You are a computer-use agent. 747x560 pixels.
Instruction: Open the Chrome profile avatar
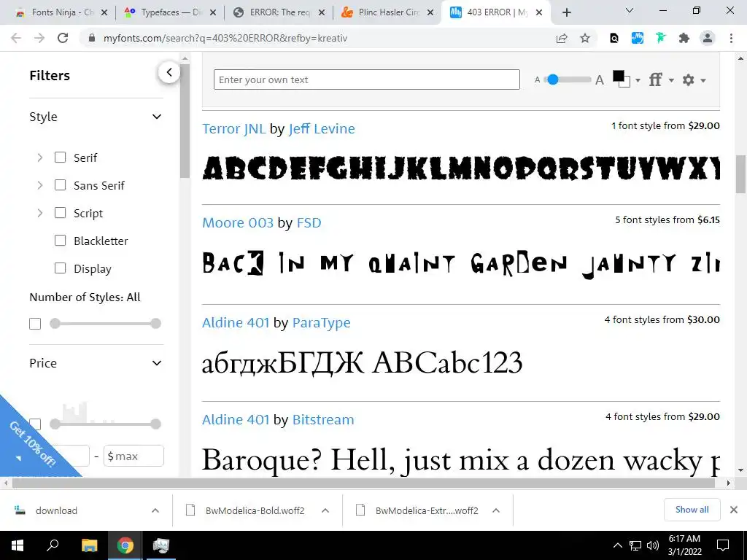708,38
